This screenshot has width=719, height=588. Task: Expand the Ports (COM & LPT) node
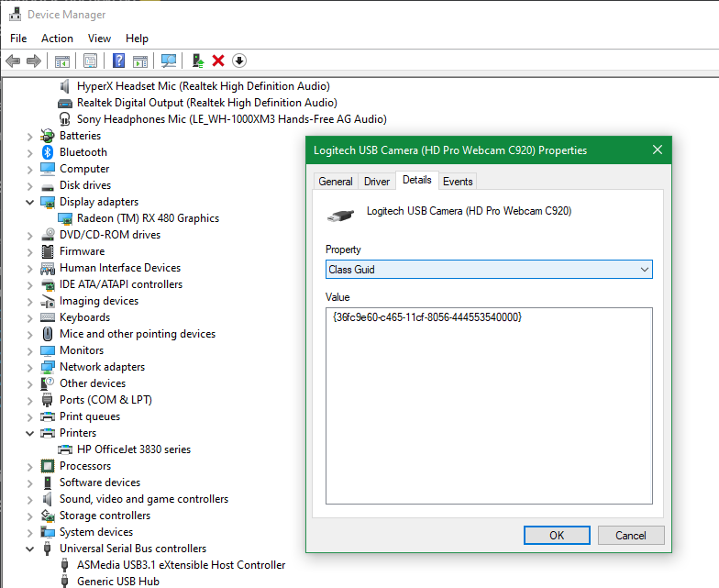coord(29,400)
